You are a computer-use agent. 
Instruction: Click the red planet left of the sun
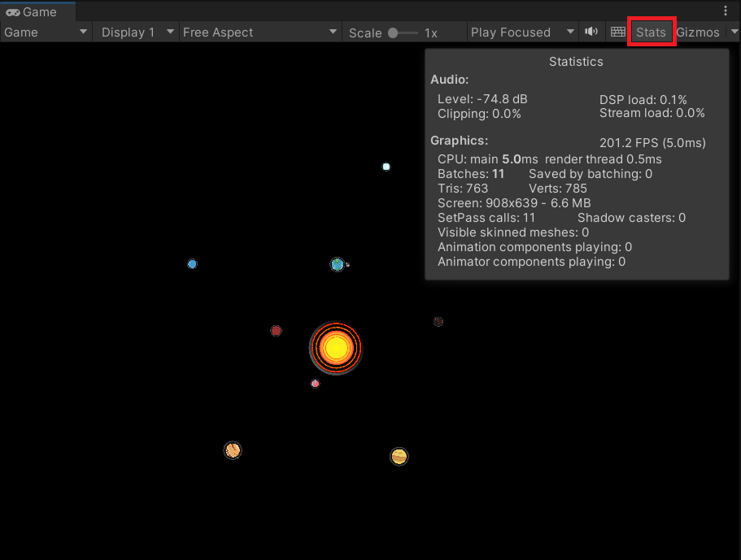(276, 331)
